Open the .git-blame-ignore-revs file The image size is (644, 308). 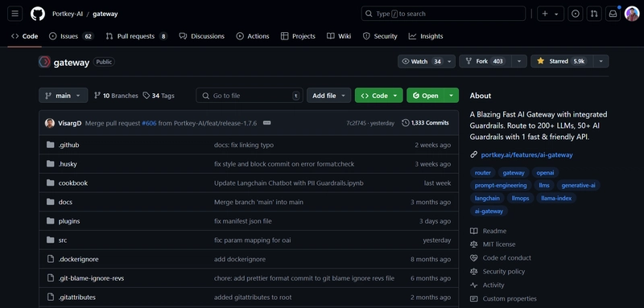[x=91, y=278]
